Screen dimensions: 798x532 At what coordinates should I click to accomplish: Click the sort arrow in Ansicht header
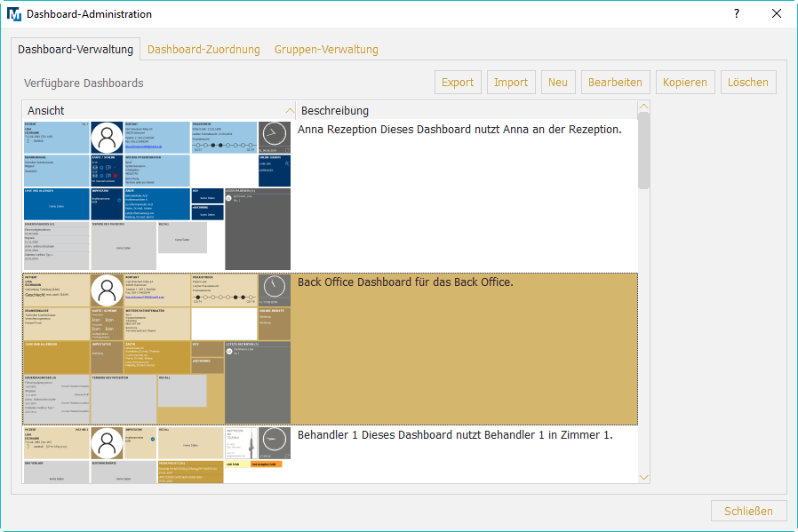coord(290,110)
